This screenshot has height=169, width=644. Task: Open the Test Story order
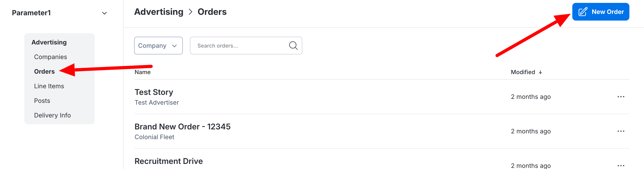(154, 92)
